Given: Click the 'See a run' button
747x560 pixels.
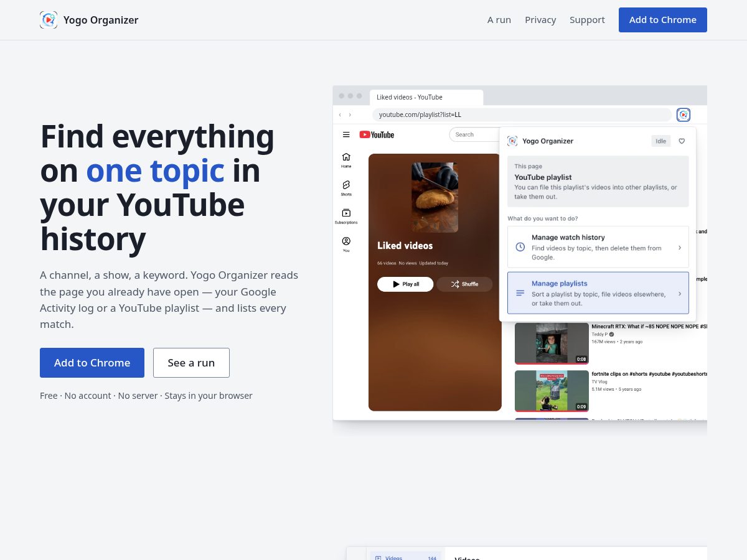Looking at the screenshot, I should [191, 363].
